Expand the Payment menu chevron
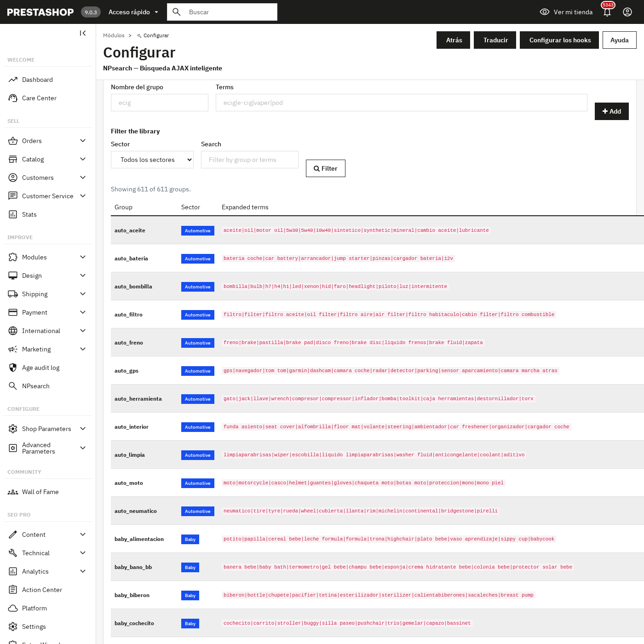 tap(83, 312)
